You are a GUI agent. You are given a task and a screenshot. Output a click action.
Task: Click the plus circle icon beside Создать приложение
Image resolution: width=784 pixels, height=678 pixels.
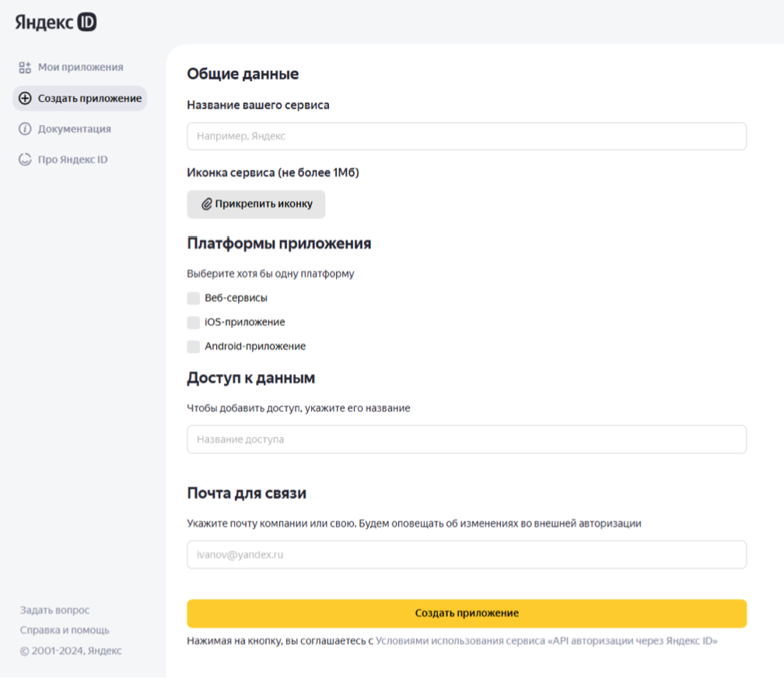(25, 99)
